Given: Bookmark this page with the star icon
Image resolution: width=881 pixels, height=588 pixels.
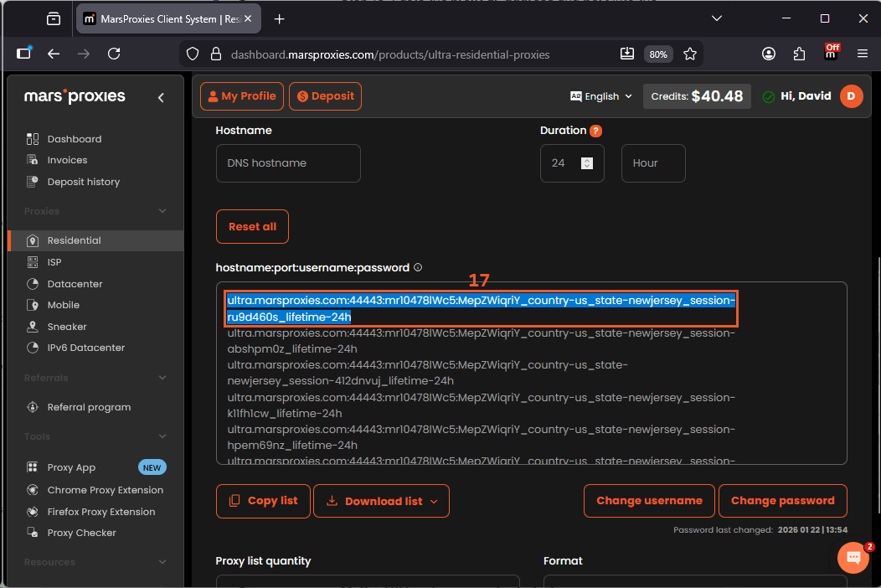Looking at the screenshot, I should [x=689, y=54].
